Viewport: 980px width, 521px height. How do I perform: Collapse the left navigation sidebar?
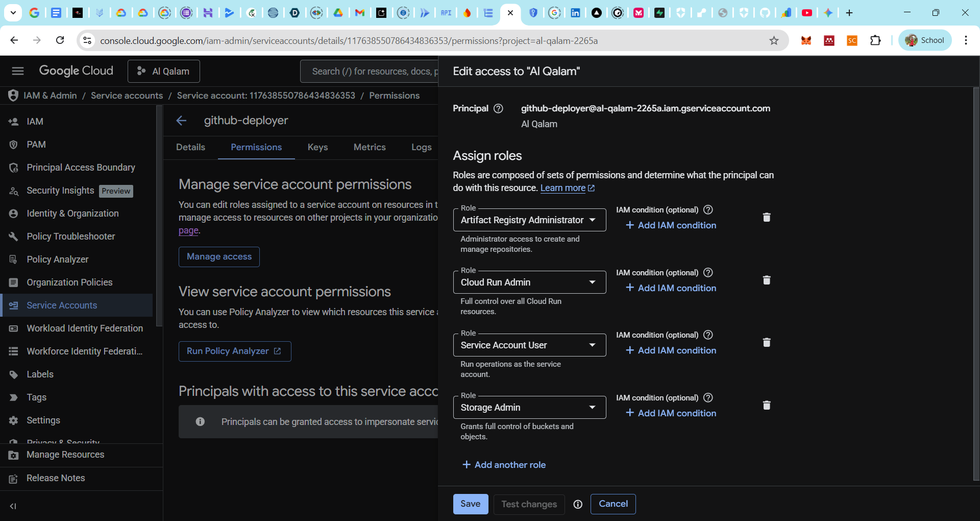(x=13, y=506)
